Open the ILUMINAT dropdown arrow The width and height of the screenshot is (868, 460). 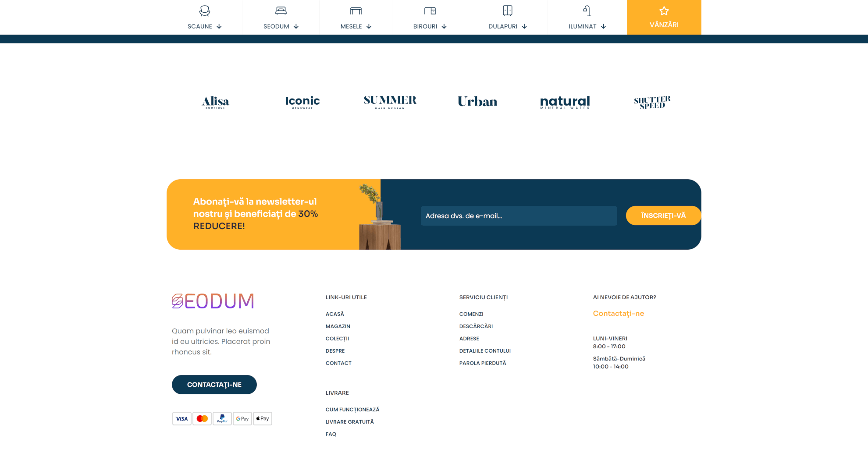(x=604, y=27)
